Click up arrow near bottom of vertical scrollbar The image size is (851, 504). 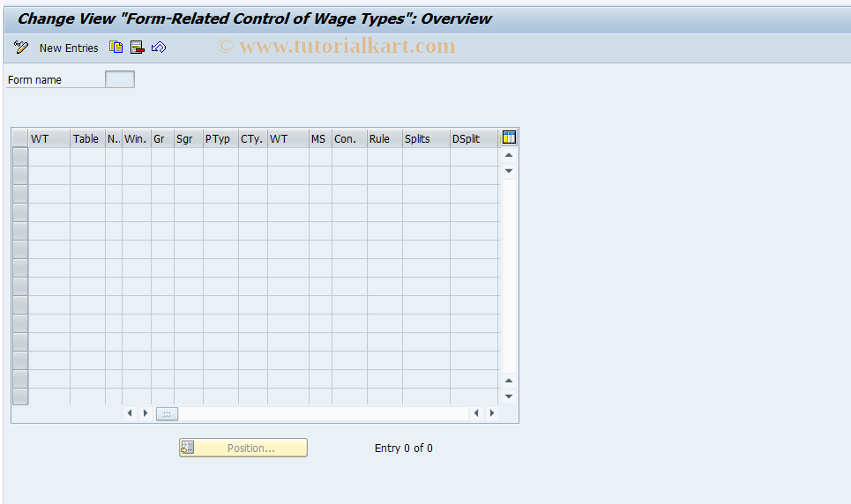coord(509,381)
